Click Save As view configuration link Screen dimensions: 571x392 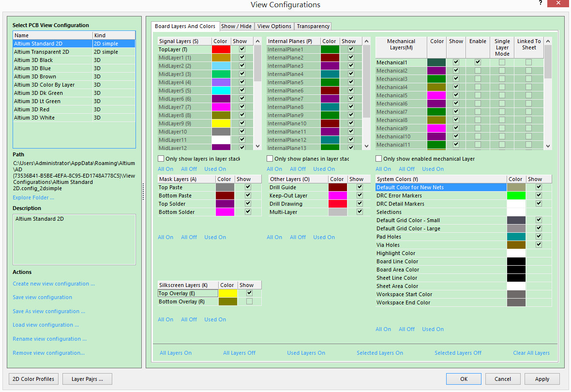(x=49, y=311)
